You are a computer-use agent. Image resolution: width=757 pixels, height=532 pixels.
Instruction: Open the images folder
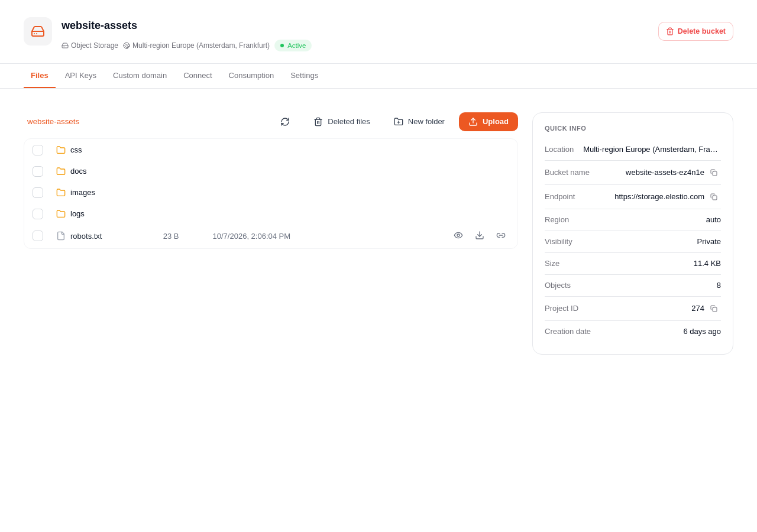pyautogui.click(x=83, y=193)
